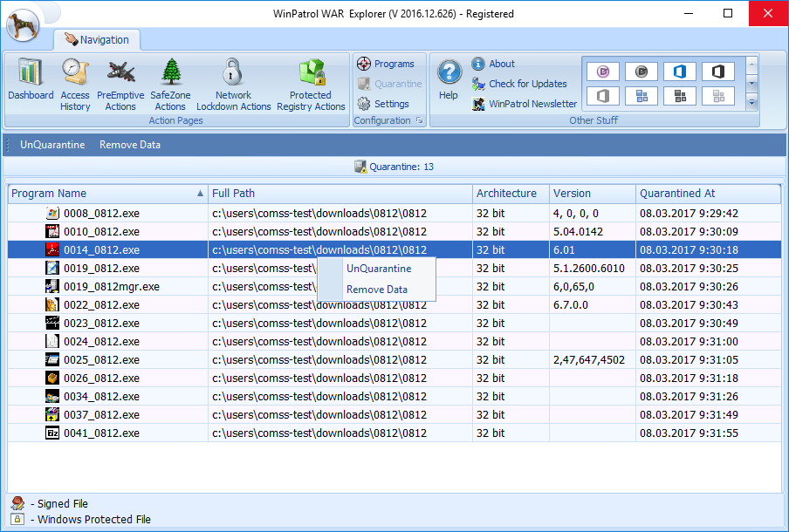Open the WinPatrol Newsletter
Viewport: 789px width, 532px height.
(532, 104)
